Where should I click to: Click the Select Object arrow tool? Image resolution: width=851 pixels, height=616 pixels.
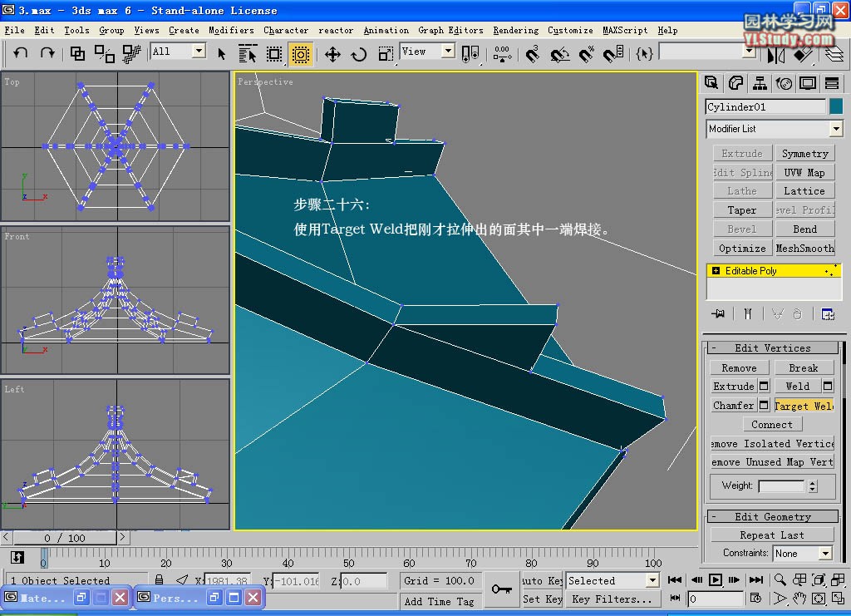222,54
